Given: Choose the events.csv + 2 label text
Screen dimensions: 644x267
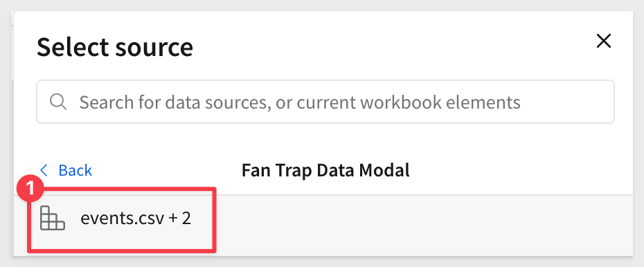Looking at the screenshot, I should pyautogui.click(x=136, y=218).
